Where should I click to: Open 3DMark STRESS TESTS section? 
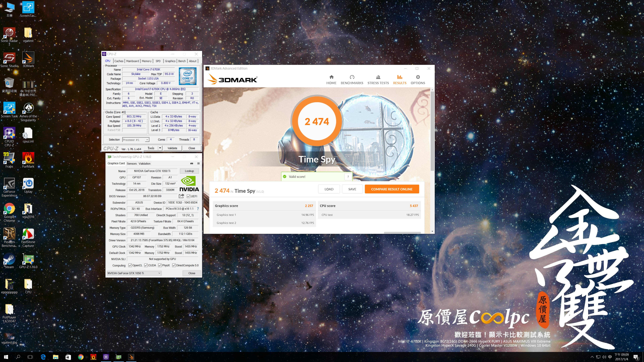click(378, 80)
